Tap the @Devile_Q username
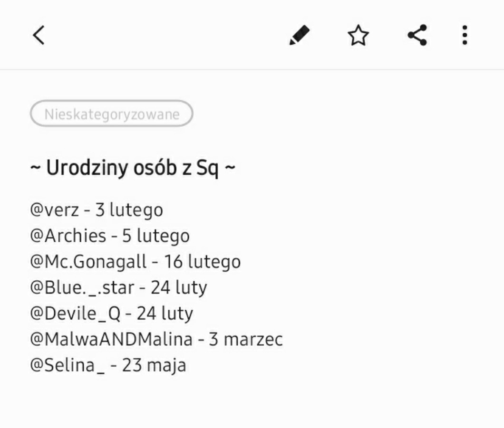Viewport: 504px width, 428px height. click(75, 314)
